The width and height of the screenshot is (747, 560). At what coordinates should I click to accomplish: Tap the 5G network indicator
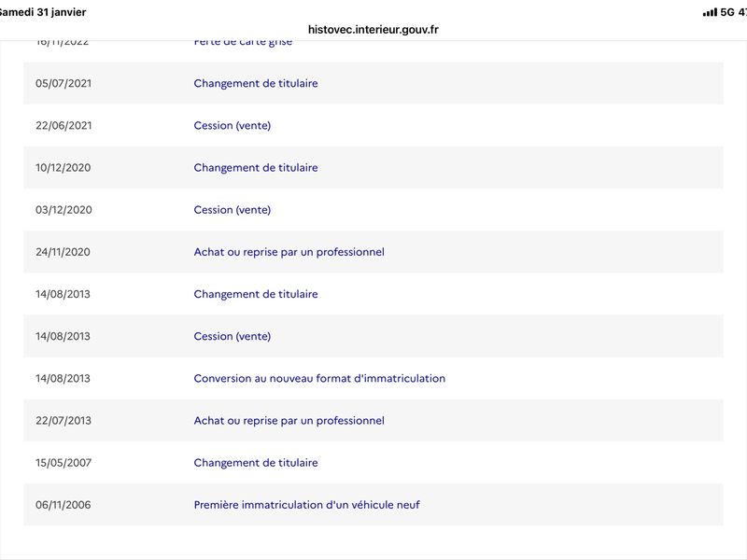coord(726,12)
